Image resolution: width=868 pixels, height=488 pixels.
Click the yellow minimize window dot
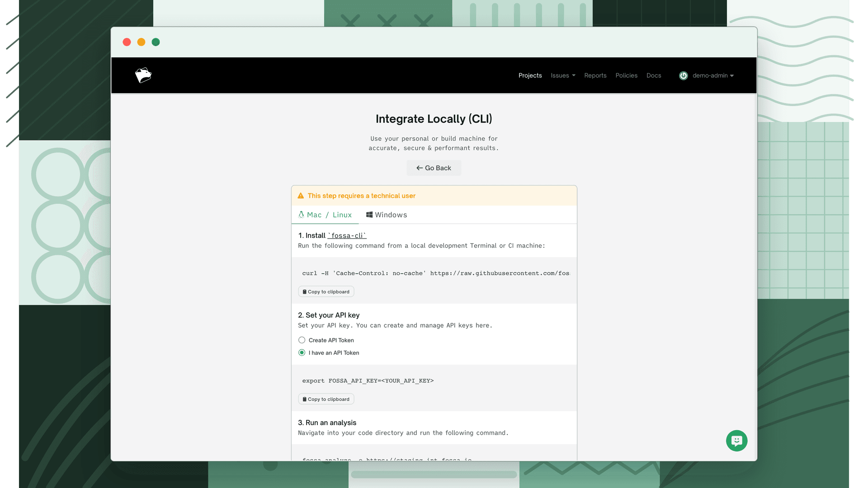[141, 42]
